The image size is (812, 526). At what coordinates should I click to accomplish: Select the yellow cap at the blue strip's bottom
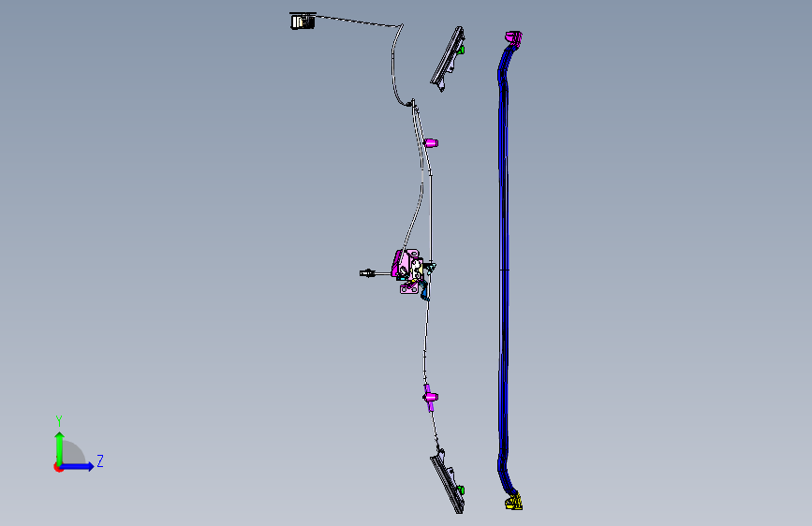coord(514,503)
